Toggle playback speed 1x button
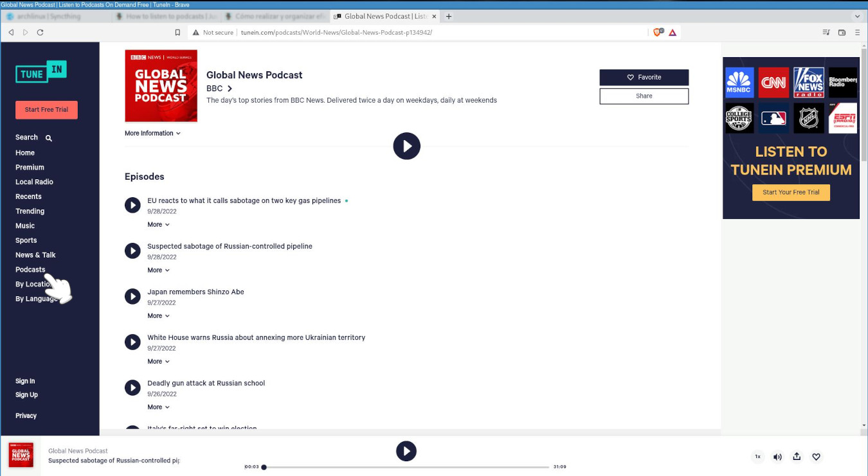Screen dimensions: 868x476 tap(757, 457)
